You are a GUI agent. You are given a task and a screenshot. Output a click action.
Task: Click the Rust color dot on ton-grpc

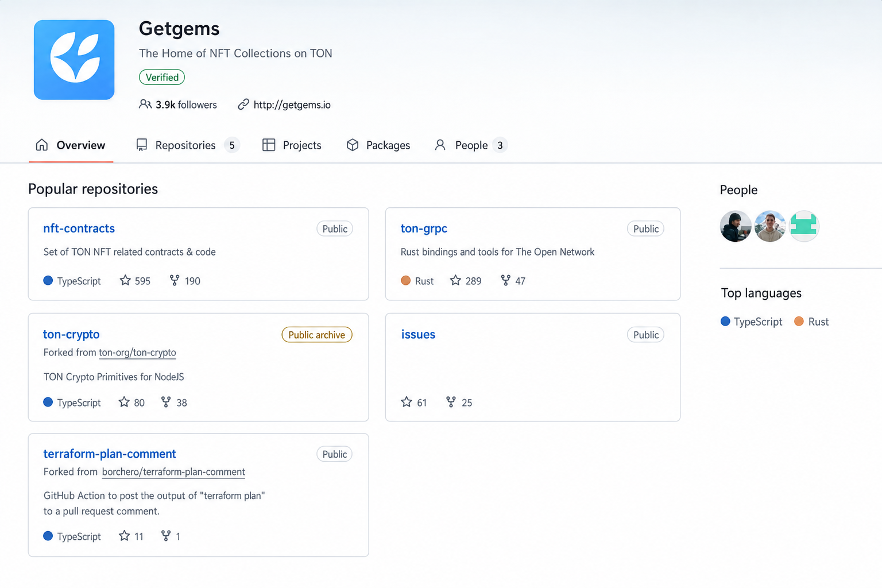click(405, 280)
